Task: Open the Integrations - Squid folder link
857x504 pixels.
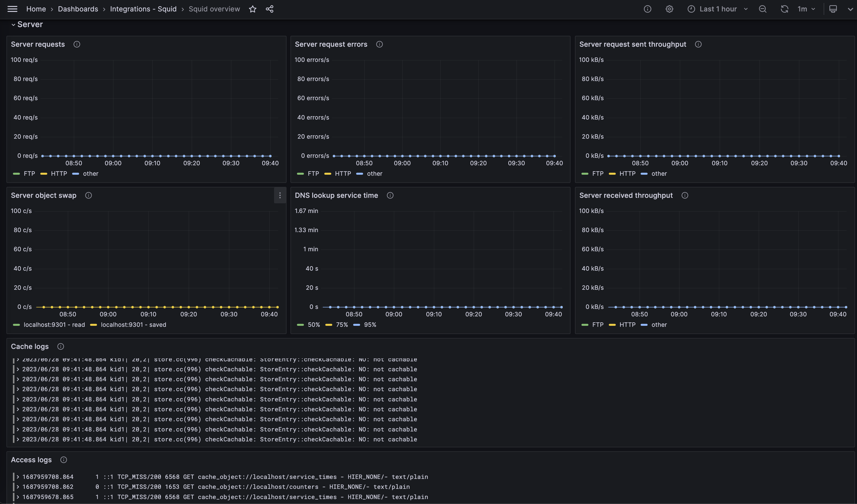Action: pyautogui.click(x=143, y=9)
